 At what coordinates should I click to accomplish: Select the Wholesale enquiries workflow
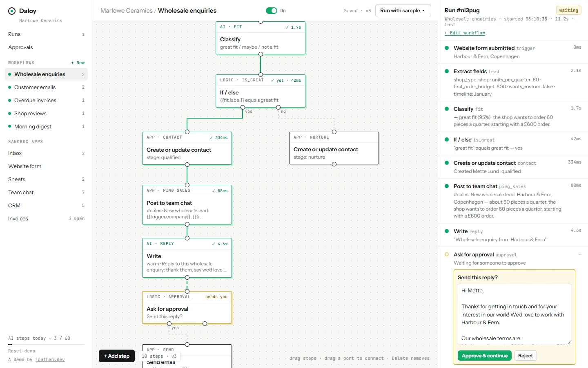(x=46, y=74)
